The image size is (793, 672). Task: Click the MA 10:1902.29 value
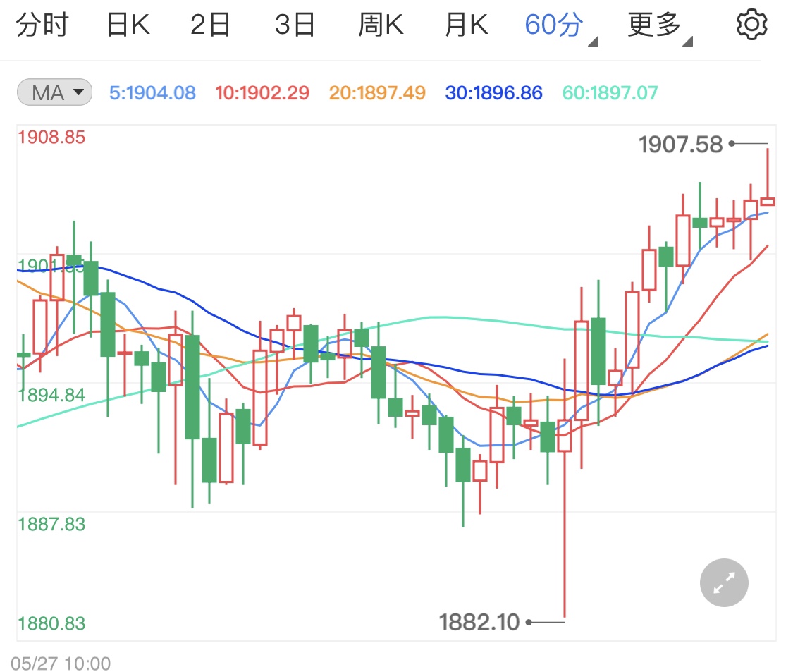pos(262,92)
